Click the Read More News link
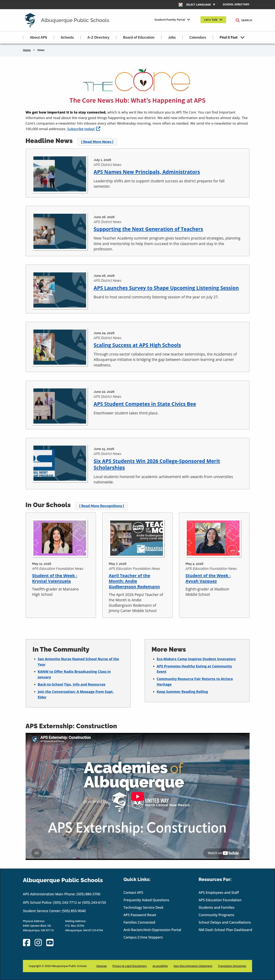 coord(97,142)
